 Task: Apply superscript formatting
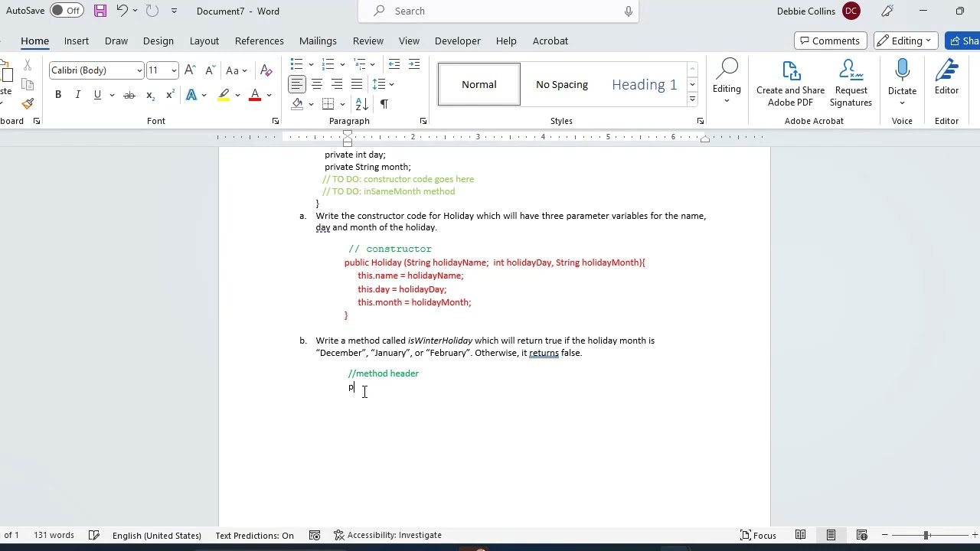click(x=170, y=95)
